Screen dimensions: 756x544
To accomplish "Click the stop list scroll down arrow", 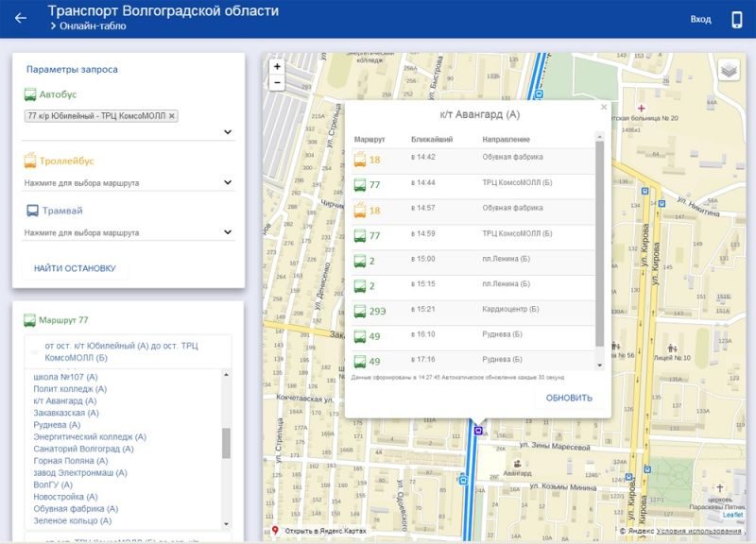I will click(x=226, y=524).
